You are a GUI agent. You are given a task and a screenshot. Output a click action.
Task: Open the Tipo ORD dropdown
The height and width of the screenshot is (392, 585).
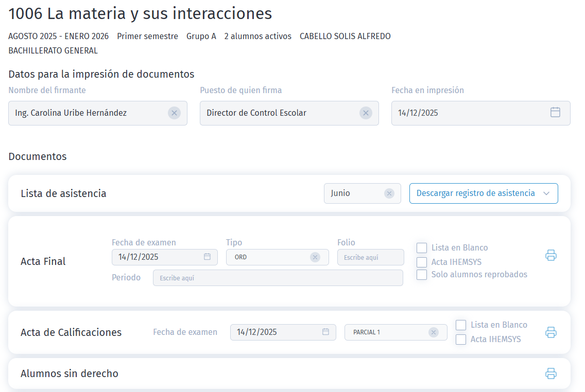[x=277, y=257]
